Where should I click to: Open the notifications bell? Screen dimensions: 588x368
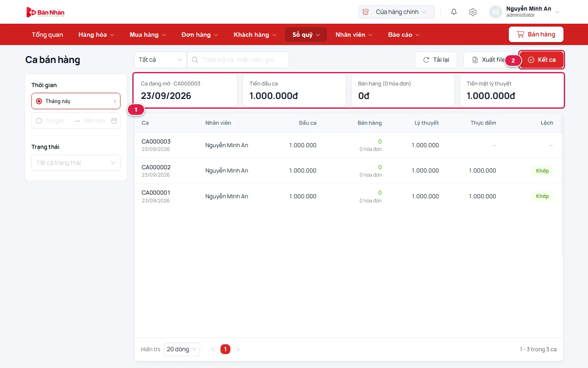click(x=454, y=12)
